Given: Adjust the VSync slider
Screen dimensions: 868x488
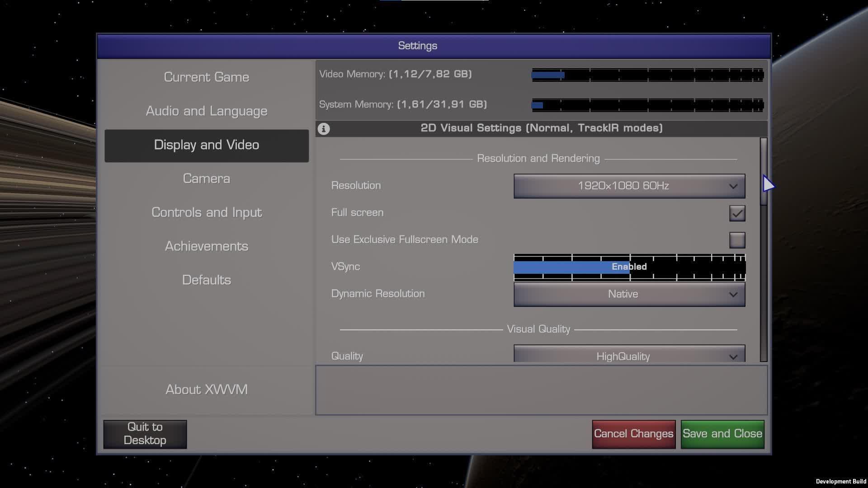Looking at the screenshot, I should tap(629, 267).
